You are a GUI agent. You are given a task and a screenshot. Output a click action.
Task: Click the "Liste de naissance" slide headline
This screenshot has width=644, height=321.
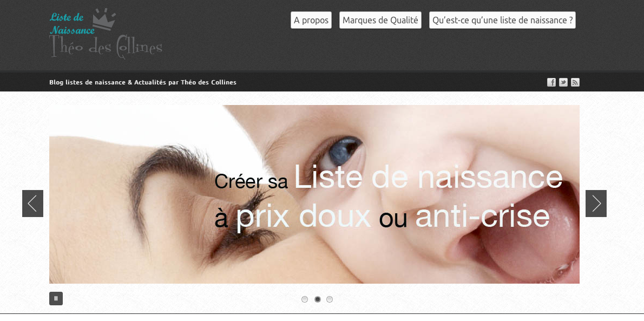coord(429,177)
